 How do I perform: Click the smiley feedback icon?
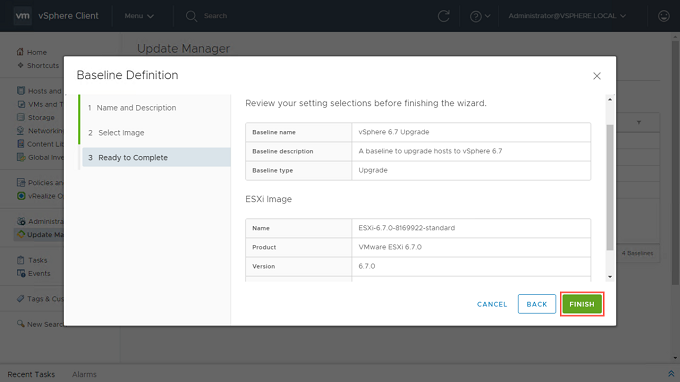[x=664, y=16]
